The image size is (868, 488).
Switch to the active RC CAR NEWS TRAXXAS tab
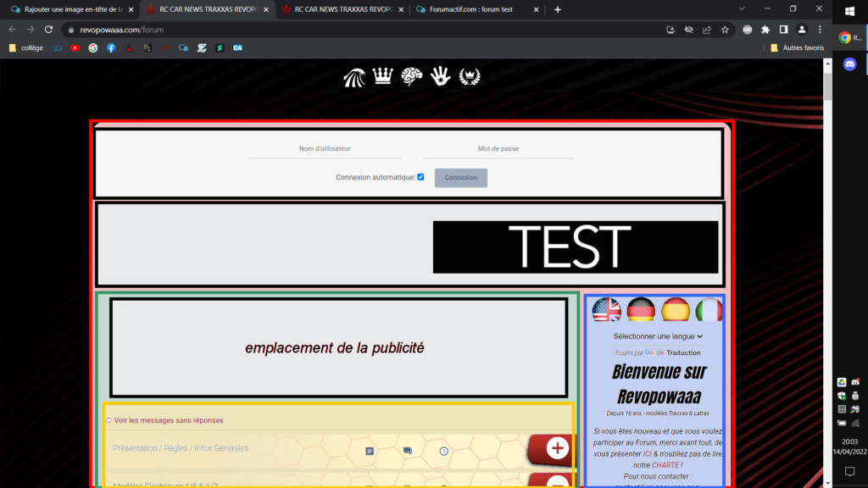[x=208, y=9]
